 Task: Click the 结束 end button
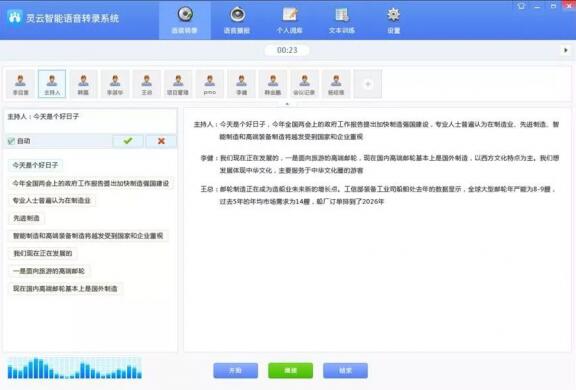[345, 371]
